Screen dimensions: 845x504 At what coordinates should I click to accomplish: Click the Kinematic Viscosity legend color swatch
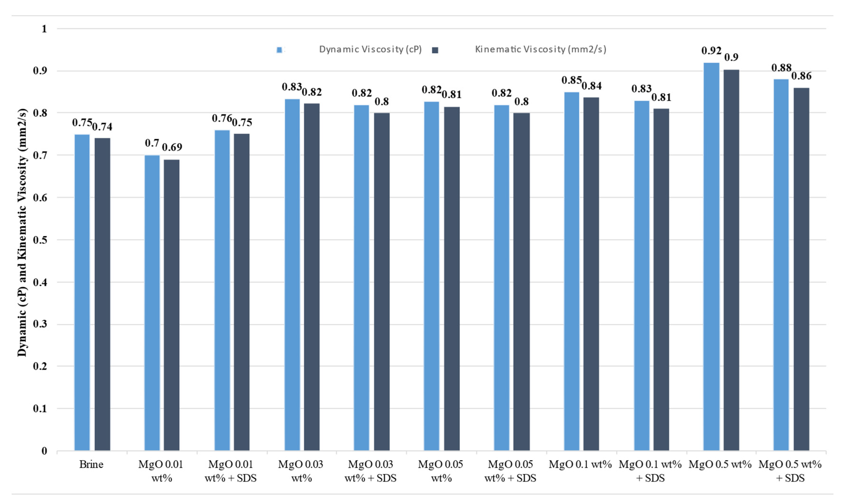tap(435, 50)
